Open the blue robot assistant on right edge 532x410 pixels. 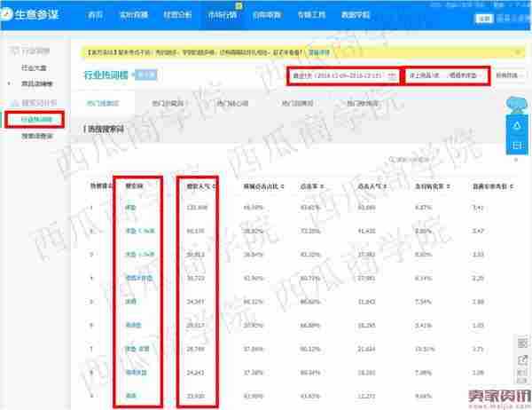[x=517, y=106]
